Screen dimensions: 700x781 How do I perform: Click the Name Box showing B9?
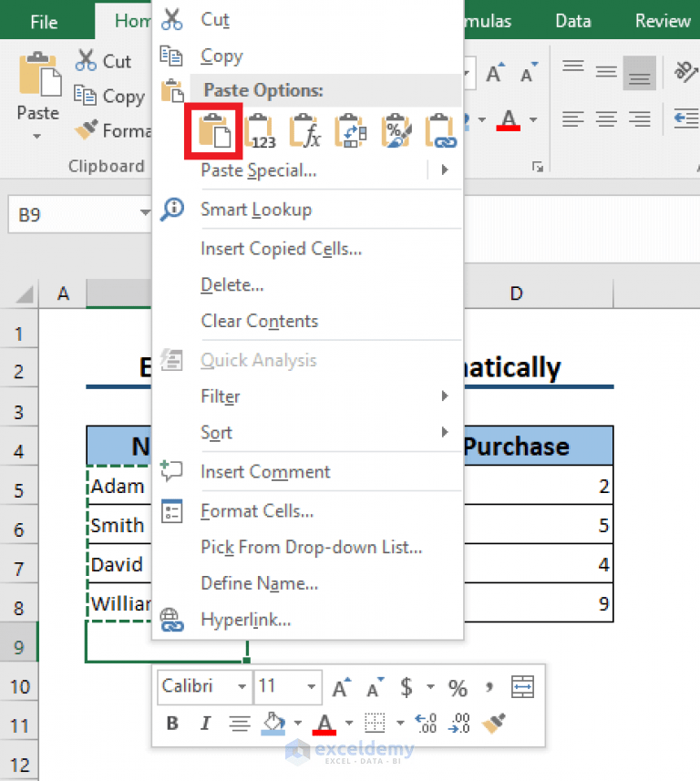[x=73, y=214]
